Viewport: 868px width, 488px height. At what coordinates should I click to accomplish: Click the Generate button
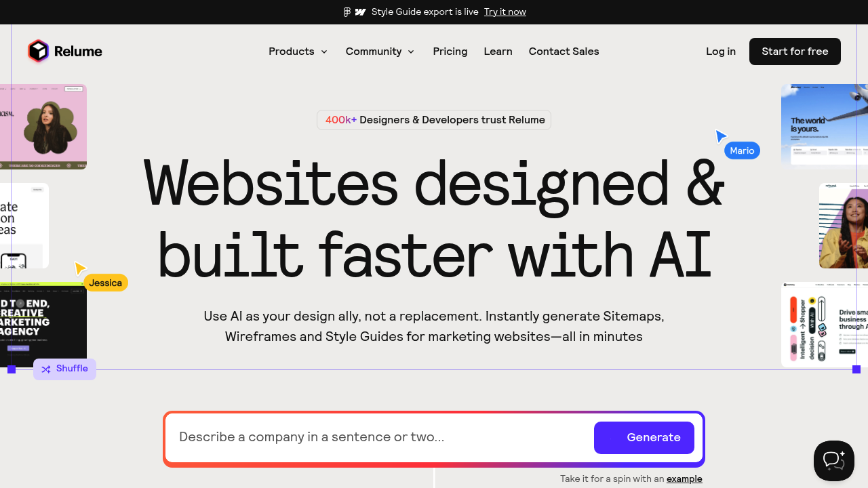(644, 438)
